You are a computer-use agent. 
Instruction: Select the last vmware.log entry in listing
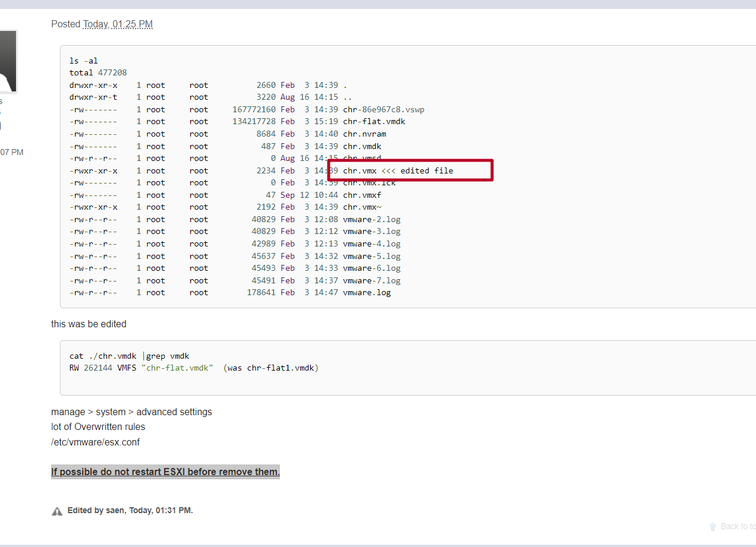click(x=367, y=292)
